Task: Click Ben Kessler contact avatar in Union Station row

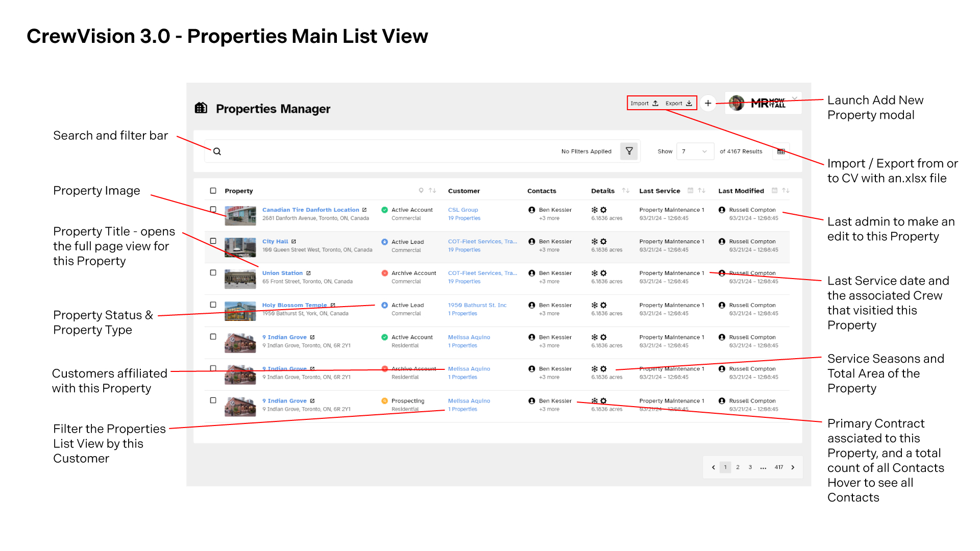Action: [532, 273]
